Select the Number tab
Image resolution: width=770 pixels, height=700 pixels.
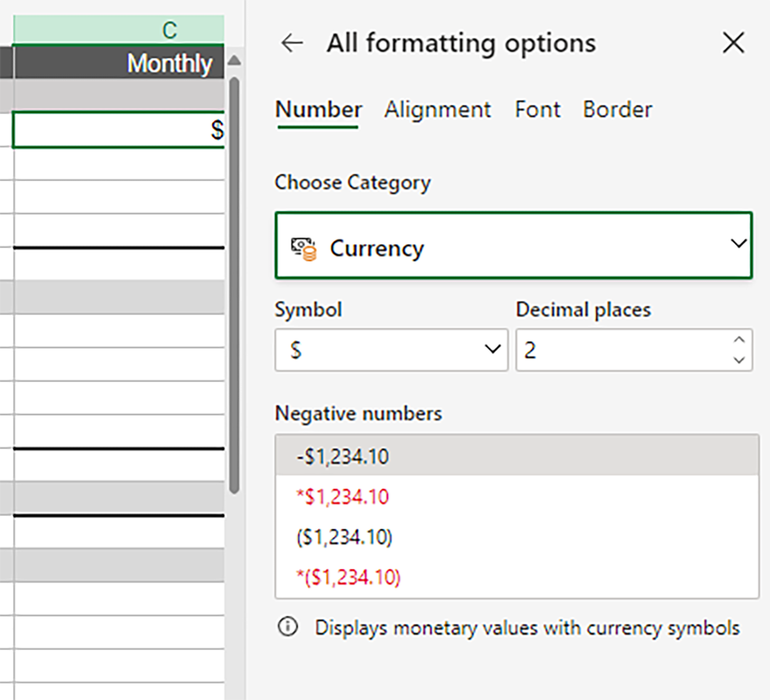click(318, 110)
